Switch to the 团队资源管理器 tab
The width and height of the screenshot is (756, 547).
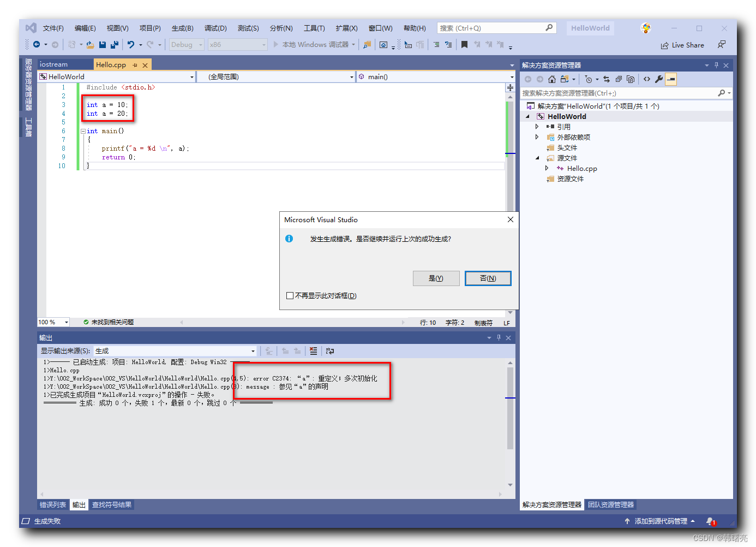(x=611, y=505)
